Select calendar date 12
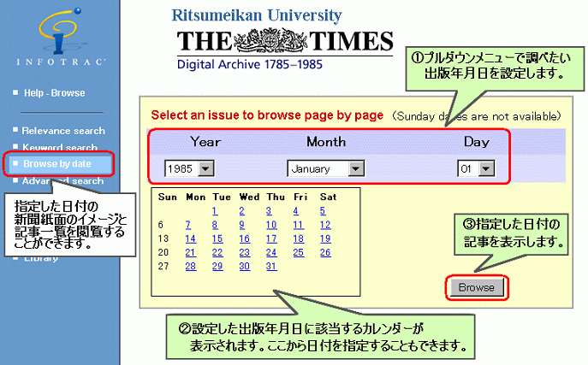 click(x=325, y=225)
